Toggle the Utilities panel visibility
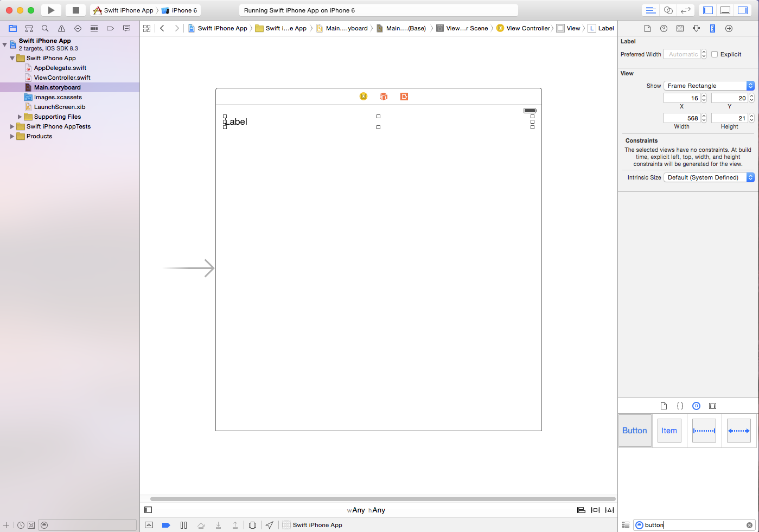Screen dimensions: 759x532 (x=743, y=10)
